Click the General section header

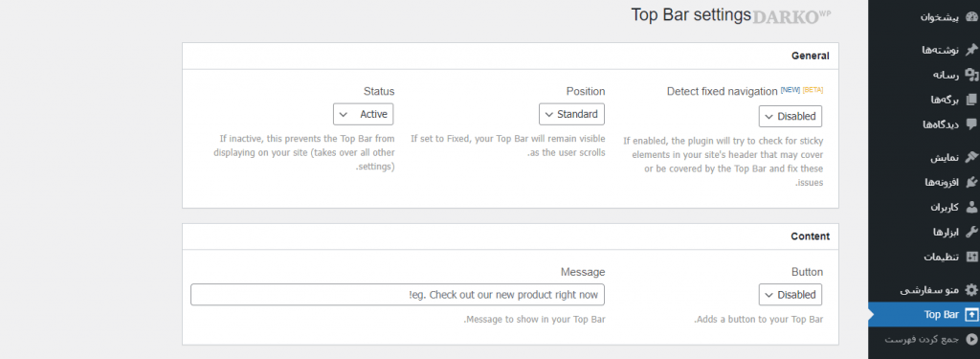point(510,56)
